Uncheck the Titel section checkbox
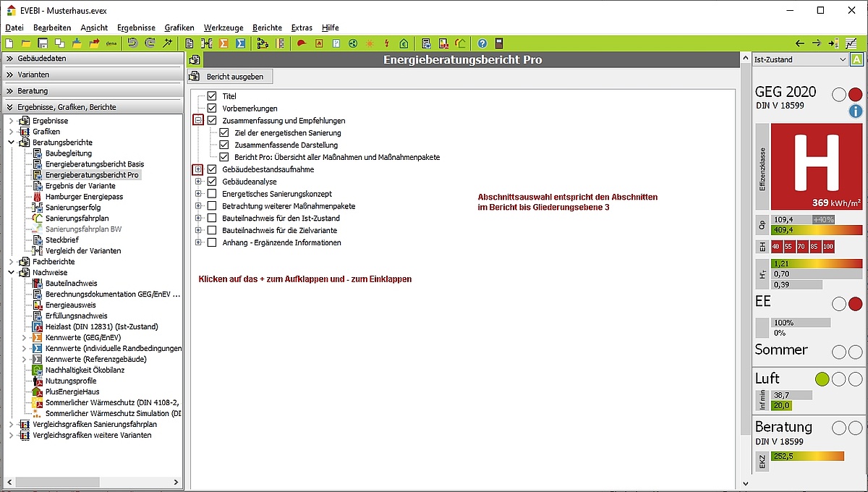868x492 pixels. (212, 96)
